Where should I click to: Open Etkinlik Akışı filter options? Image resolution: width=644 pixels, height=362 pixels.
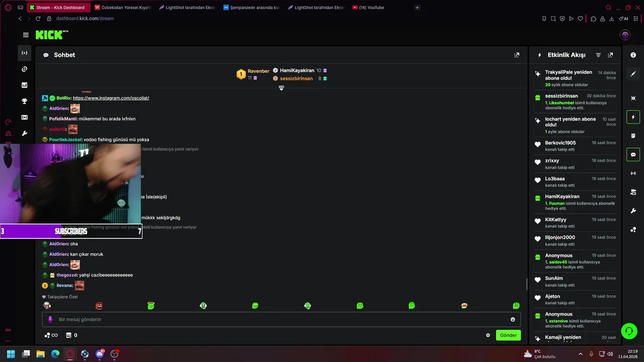(x=598, y=55)
